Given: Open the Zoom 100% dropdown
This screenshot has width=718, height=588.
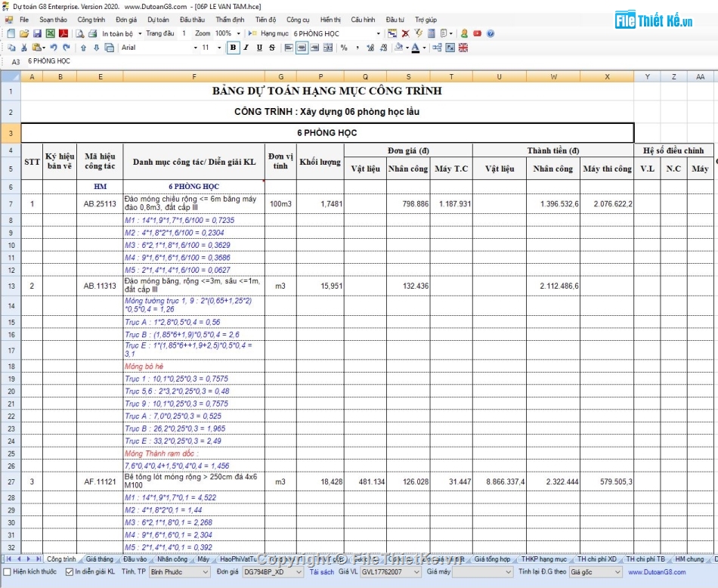Looking at the screenshot, I should click(x=238, y=33).
